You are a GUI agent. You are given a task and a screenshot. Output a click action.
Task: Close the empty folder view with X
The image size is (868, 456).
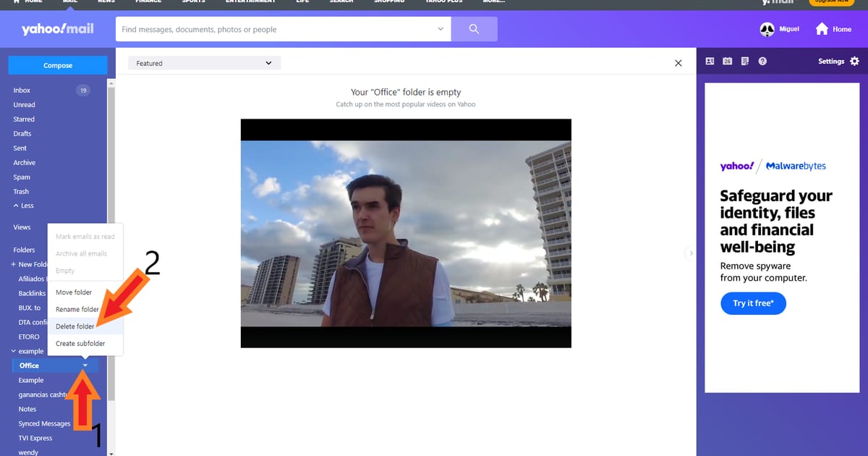pyautogui.click(x=678, y=63)
